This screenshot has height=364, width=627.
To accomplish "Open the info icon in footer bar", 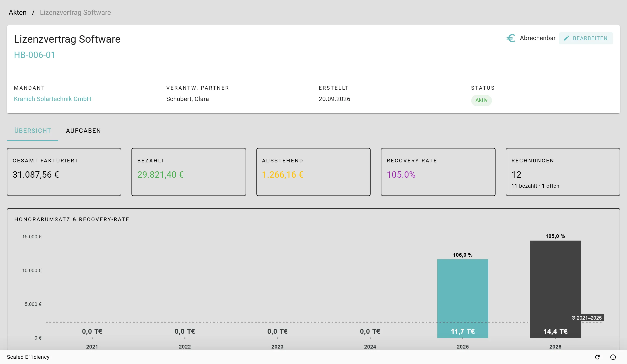I will coord(613,357).
